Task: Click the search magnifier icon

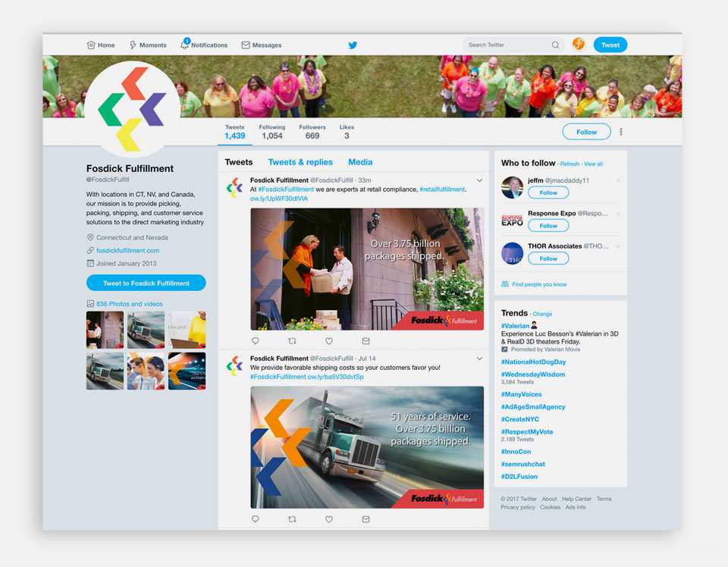Action: [555, 45]
